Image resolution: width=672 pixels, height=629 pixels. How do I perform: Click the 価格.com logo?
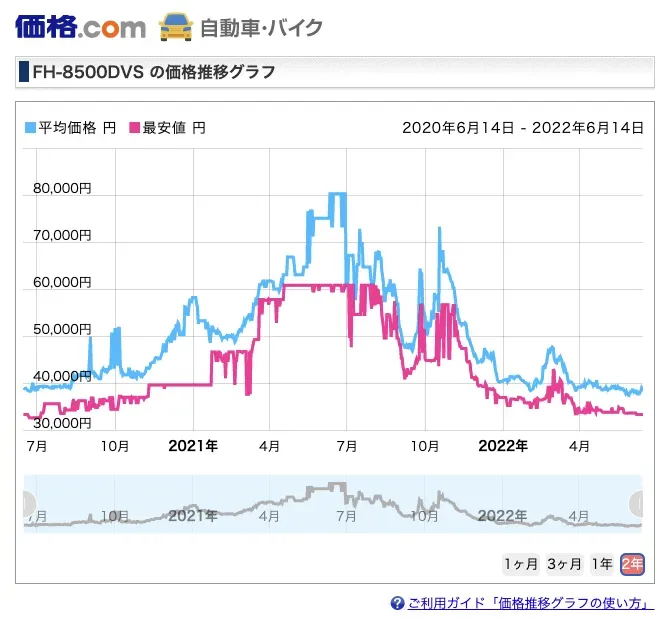point(81,27)
